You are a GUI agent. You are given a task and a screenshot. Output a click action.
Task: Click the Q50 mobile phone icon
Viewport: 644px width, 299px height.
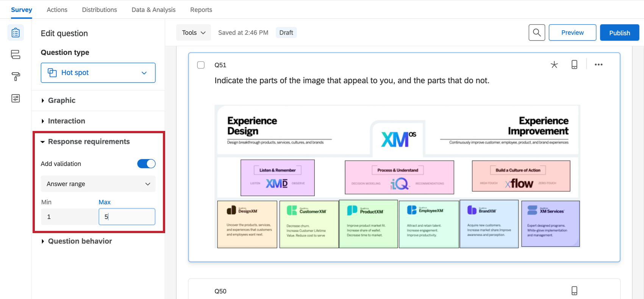(x=574, y=291)
